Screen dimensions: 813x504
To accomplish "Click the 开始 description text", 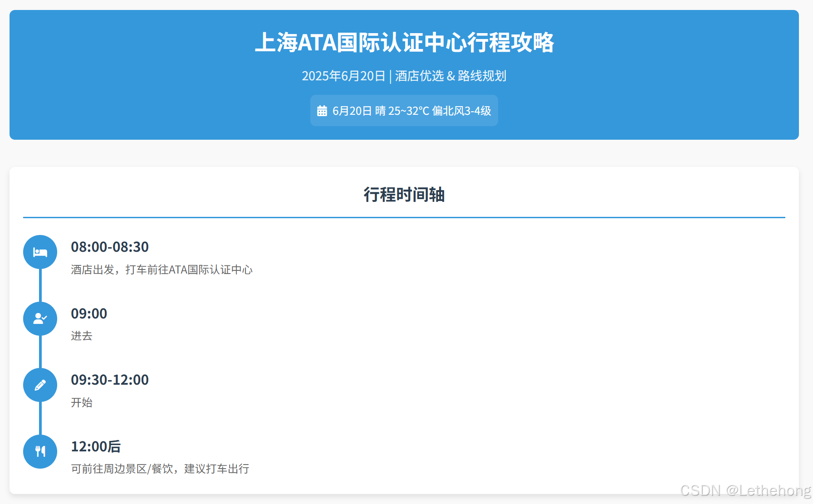I will [82, 402].
